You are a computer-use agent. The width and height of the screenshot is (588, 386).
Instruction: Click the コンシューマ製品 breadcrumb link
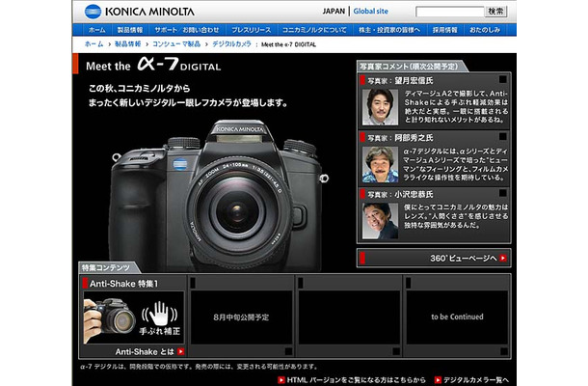point(176,44)
